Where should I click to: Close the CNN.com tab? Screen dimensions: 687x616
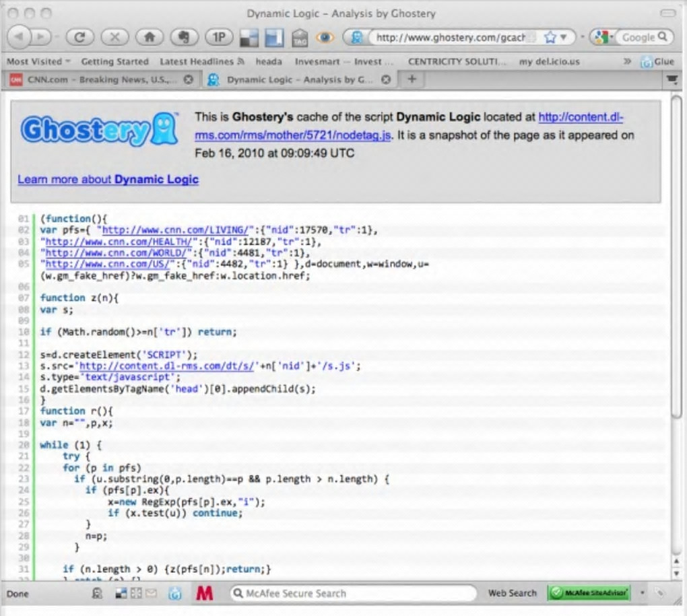point(189,79)
